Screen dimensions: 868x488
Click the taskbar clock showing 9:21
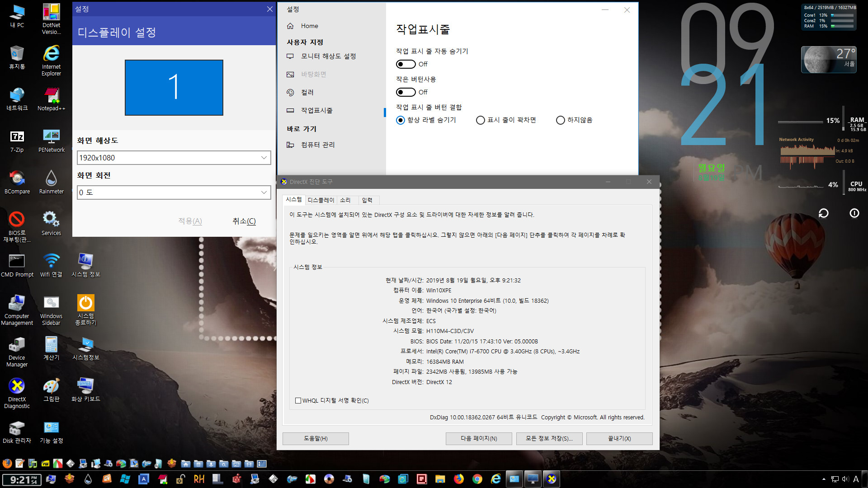click(x=22, y=479)
